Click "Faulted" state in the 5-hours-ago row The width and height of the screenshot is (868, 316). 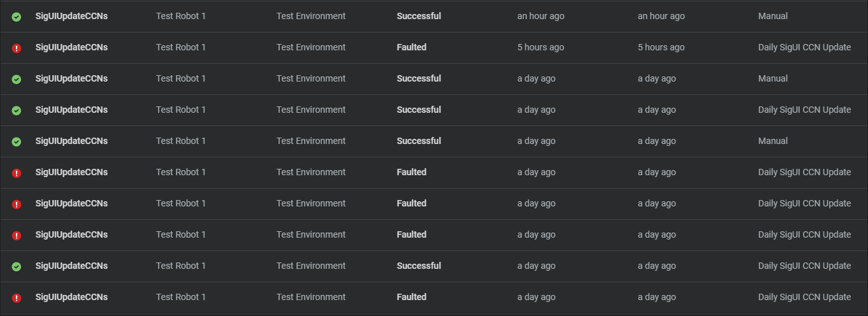coord(411,47)
